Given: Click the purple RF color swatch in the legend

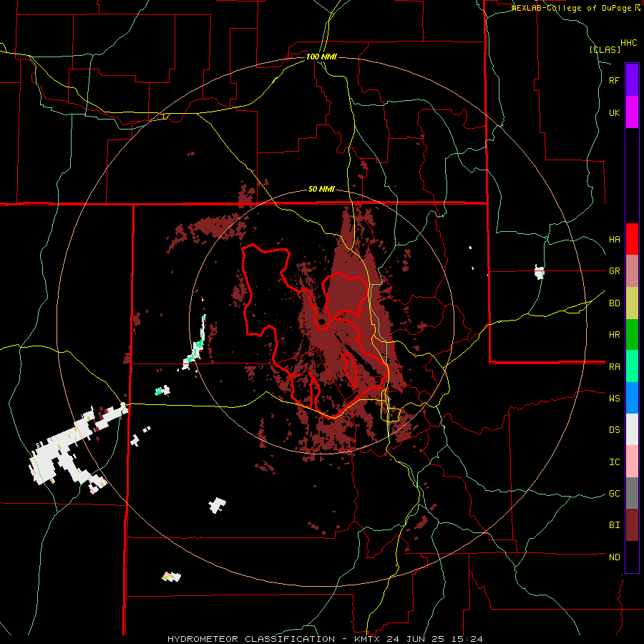Looking at the screenshot, I should [x=632, y=79].
